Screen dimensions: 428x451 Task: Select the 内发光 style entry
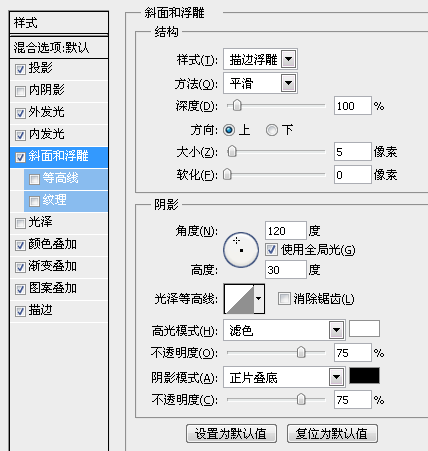pos(59,135)
